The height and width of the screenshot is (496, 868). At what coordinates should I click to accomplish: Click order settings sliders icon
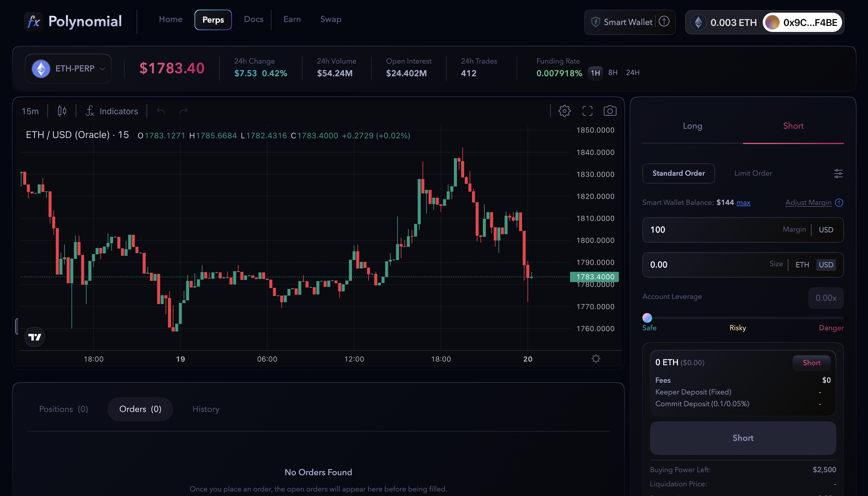point(838,173)
